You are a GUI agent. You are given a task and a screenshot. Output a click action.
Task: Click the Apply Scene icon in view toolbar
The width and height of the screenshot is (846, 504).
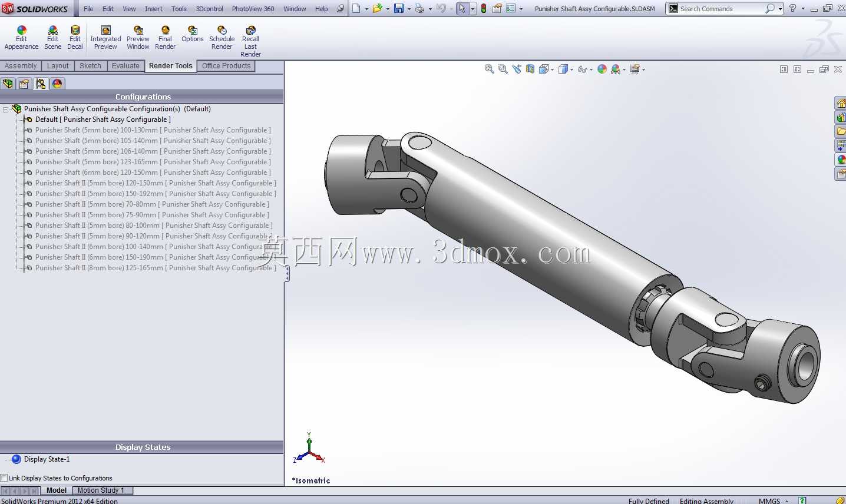pos(616,69)
